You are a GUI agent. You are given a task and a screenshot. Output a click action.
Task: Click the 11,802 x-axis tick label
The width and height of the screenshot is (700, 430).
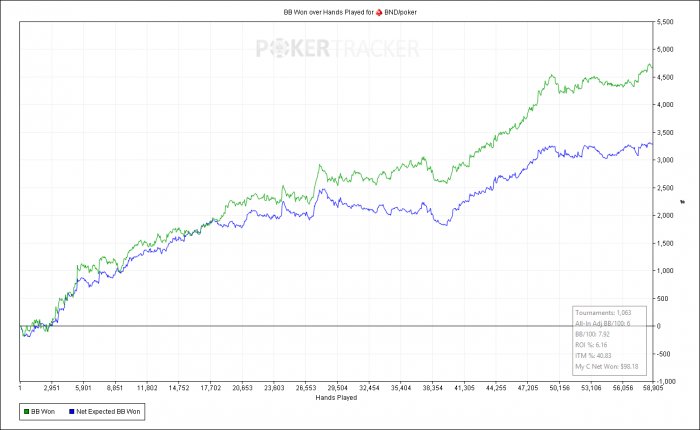coord(147,388)
